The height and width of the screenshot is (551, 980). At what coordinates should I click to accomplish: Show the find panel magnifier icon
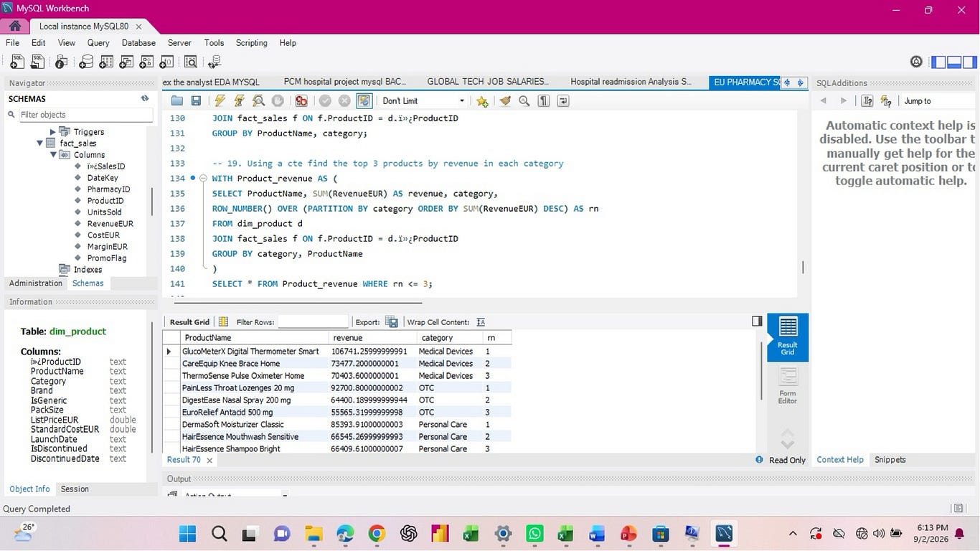[x=524, y=101]
